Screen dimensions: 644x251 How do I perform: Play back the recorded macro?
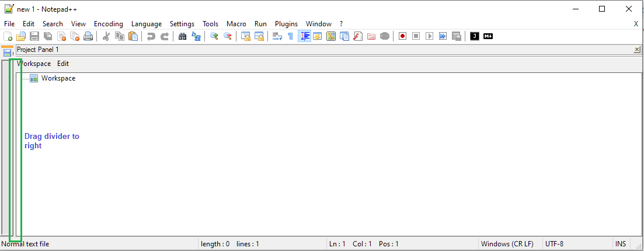tap(430, 36)
